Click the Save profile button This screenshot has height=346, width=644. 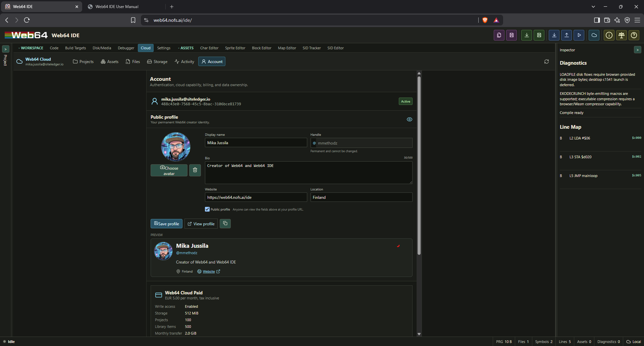166,224
